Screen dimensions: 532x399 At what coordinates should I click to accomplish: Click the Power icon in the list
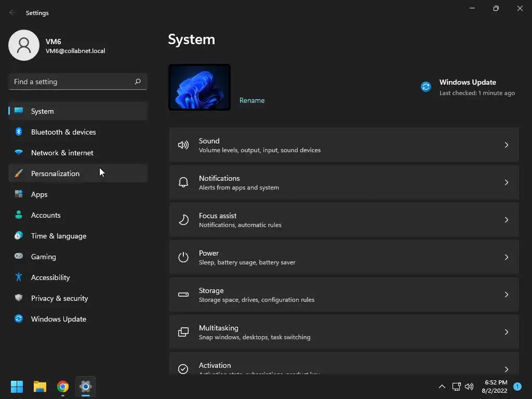click(183, 257)
